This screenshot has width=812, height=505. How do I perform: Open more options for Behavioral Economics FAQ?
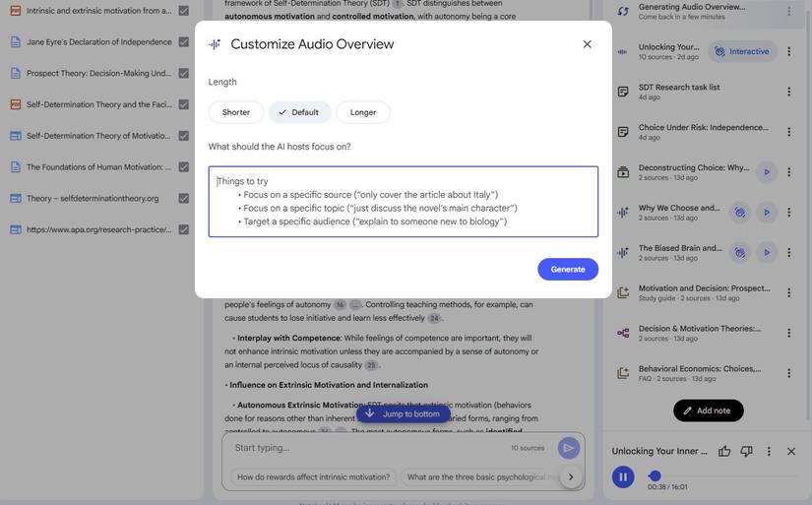(788, 373)
